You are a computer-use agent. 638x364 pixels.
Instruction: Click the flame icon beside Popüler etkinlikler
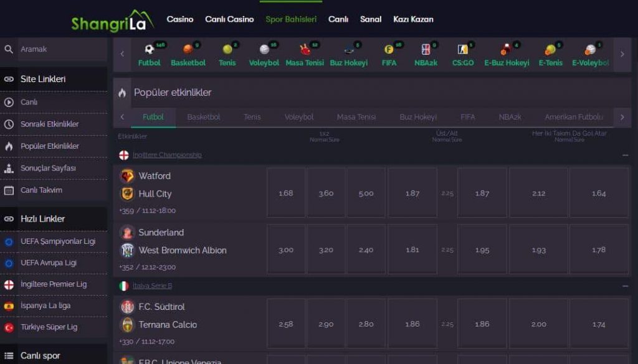122,93
